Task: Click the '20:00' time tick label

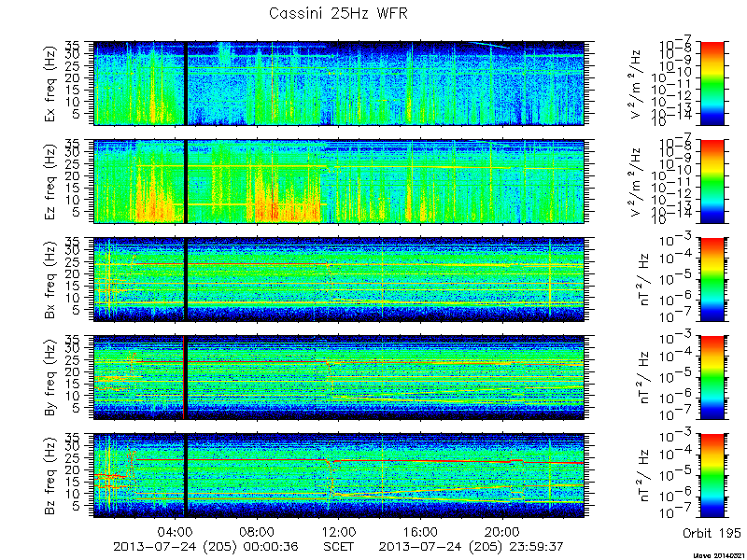Action: (x=503, y=531)
